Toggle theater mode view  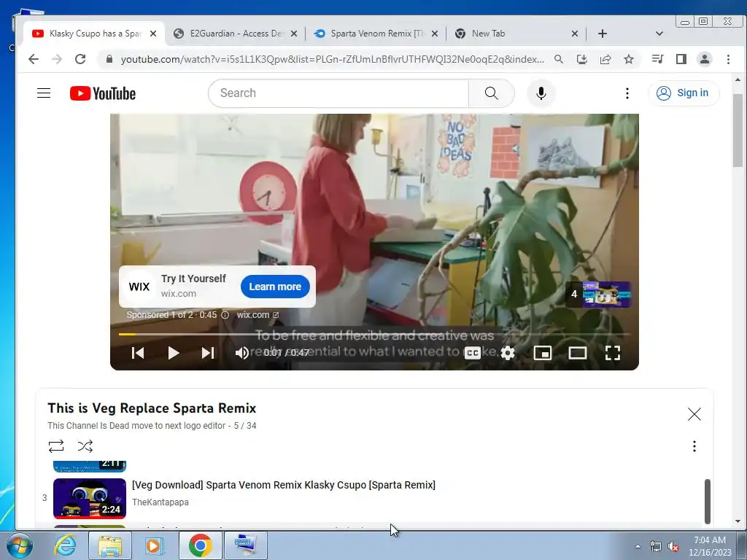coord(578,353)
